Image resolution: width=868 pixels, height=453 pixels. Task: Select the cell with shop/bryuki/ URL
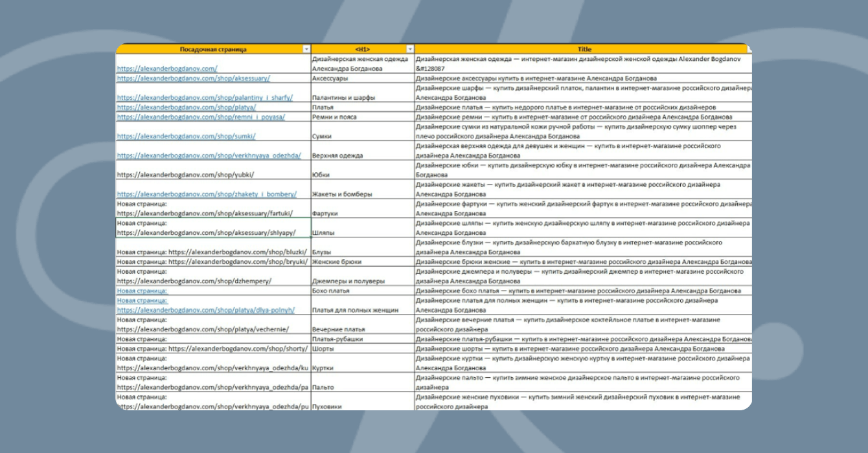213,262
